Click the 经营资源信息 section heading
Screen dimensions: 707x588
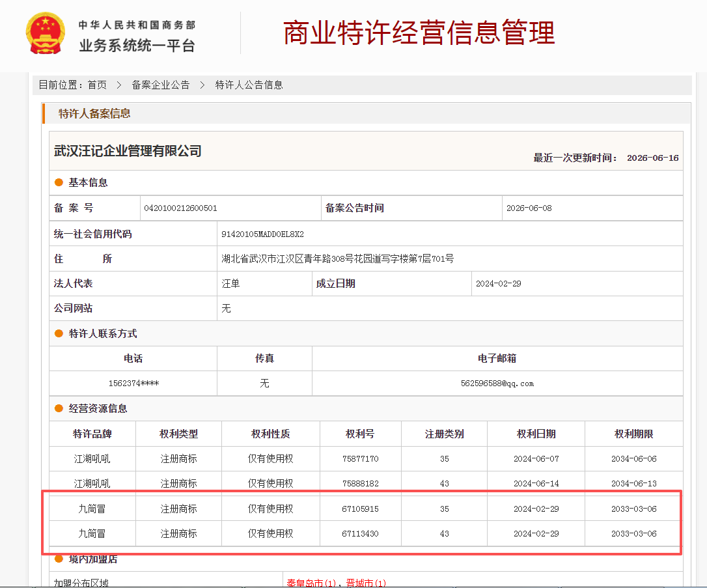tap(98, 408)
